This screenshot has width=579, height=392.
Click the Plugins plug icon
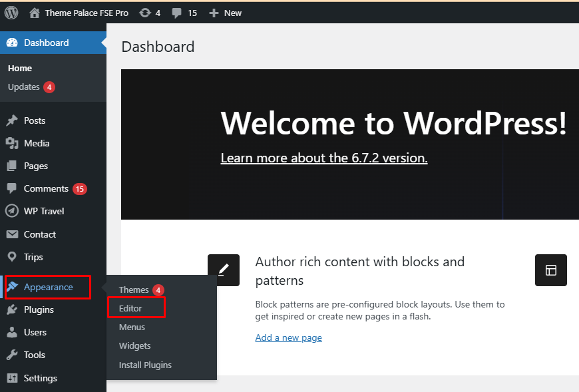[x=12, y=309]
